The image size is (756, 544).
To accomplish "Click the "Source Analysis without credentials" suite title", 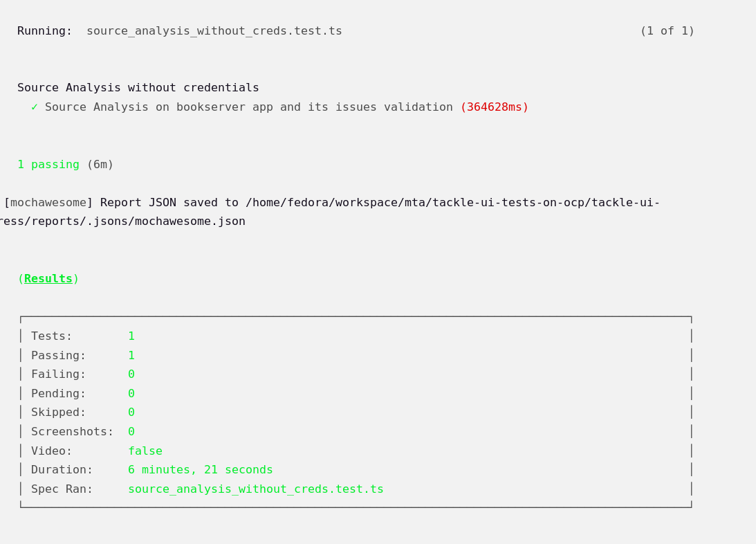I will point(138,88).
